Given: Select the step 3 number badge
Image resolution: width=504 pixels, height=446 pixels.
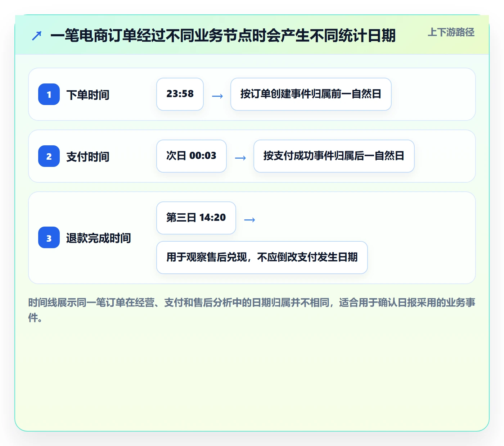Looking at the screenshot, I should coord(49,237).
